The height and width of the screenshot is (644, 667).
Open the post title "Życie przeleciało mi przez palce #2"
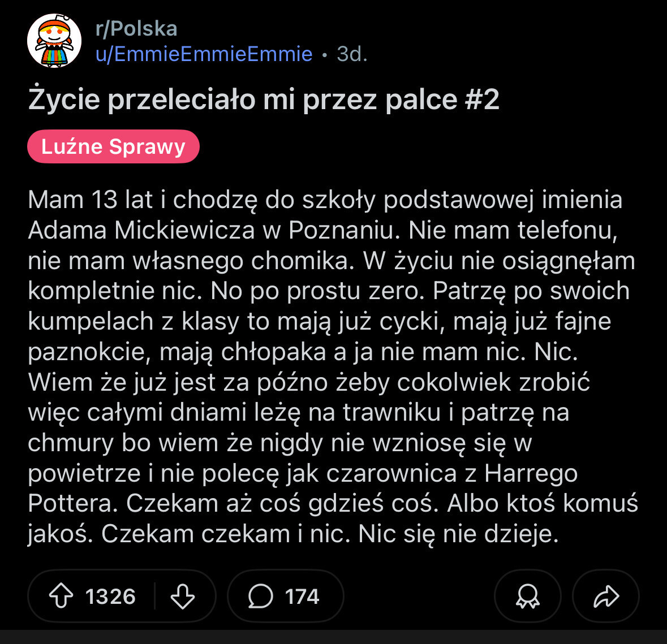264,100
